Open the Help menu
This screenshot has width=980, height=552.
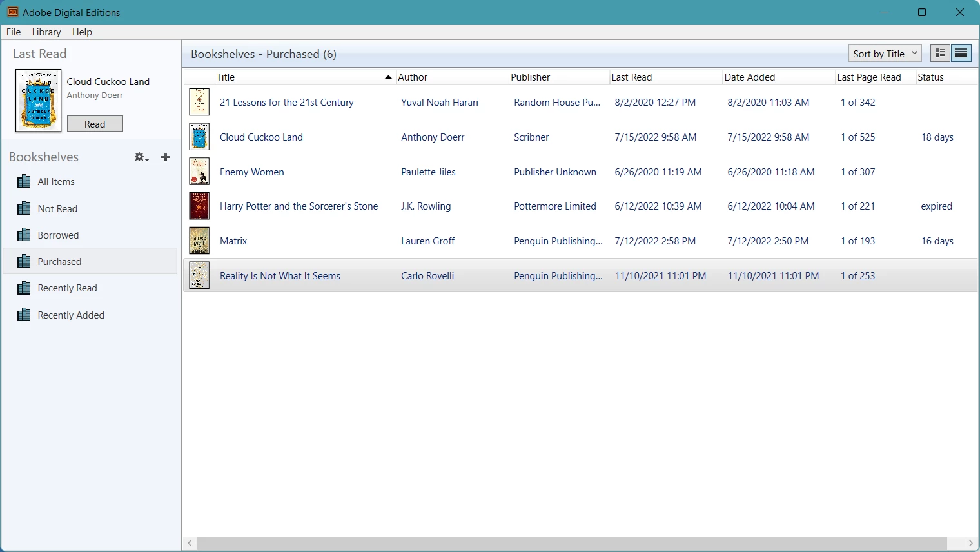(x=82, y=32)
